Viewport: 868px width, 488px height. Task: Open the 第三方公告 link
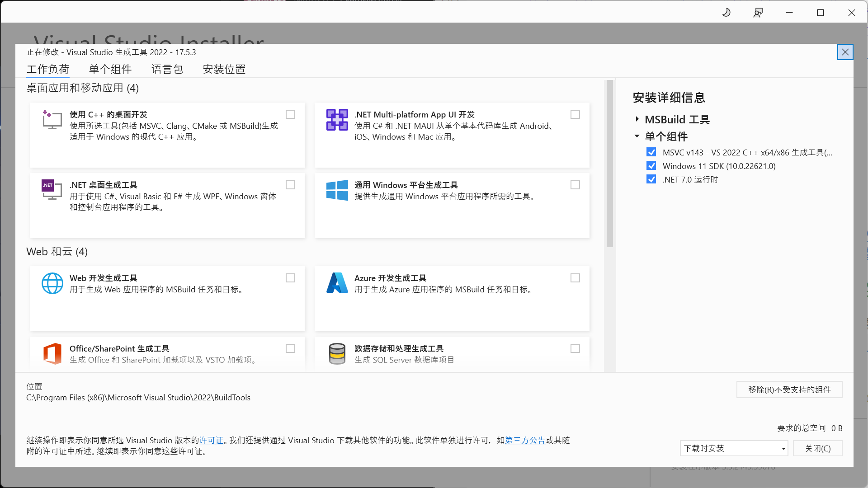525,440
